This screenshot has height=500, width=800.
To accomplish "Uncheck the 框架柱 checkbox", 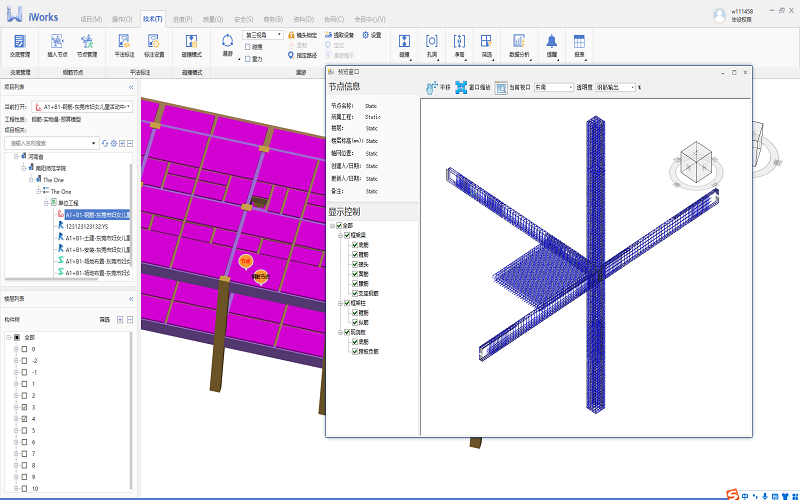I will coord(347,303).
